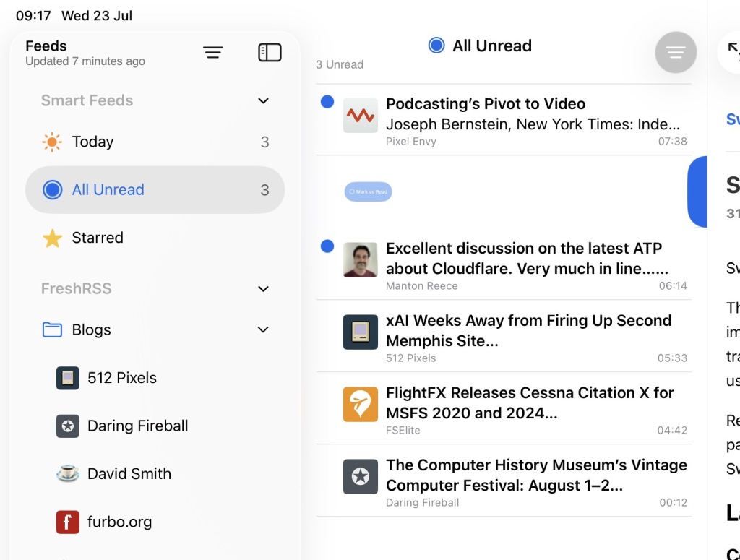The image size is (740, 560).
Task: Click the Today sun icon
Action: [52, 142]
